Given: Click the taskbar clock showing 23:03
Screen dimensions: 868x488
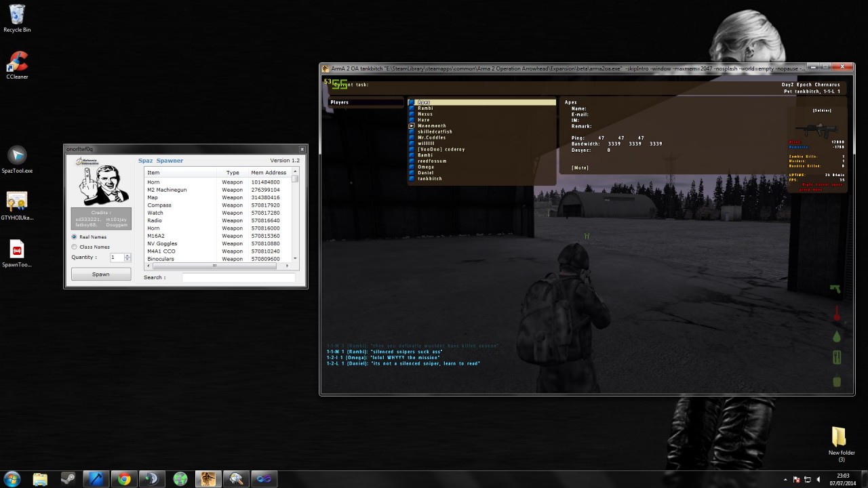Looking at the screenshot, I should point(843,479).
